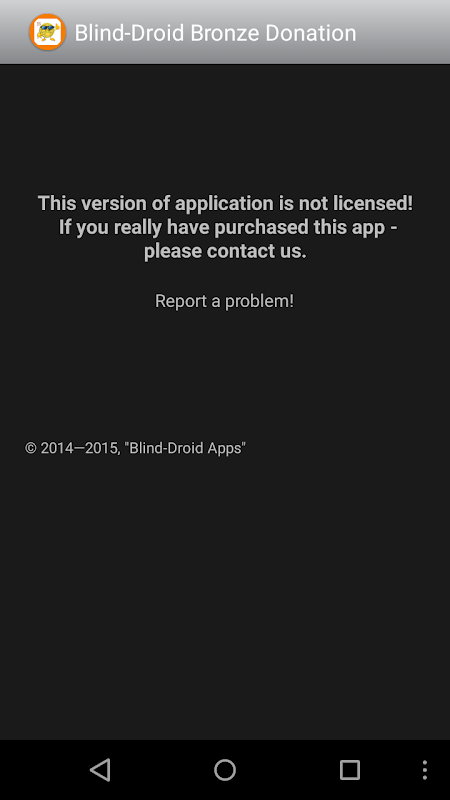450x800 pixels.
Task: Go back using the Android back triangle
Action: point(100,769)
